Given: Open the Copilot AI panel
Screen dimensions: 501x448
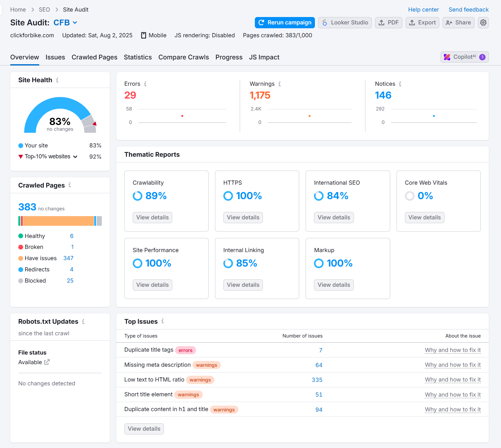Looking at the screenshot, I should coord(465,57).
